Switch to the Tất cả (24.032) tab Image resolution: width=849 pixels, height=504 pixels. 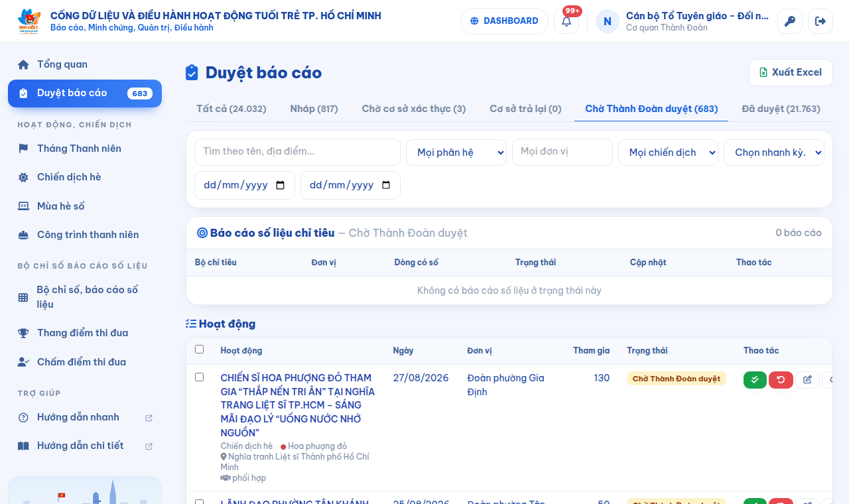[231, 109]
